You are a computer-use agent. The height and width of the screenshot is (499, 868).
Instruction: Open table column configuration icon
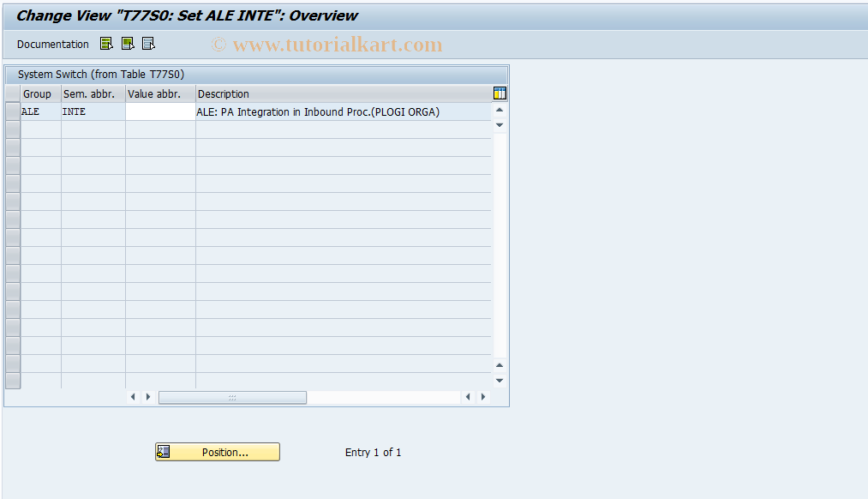(500, 93)
